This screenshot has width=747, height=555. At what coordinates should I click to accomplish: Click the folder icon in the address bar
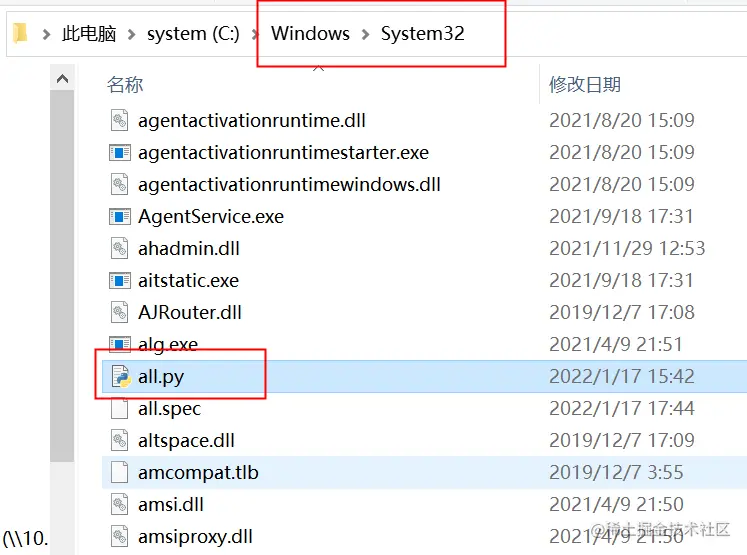pos(19,33)
